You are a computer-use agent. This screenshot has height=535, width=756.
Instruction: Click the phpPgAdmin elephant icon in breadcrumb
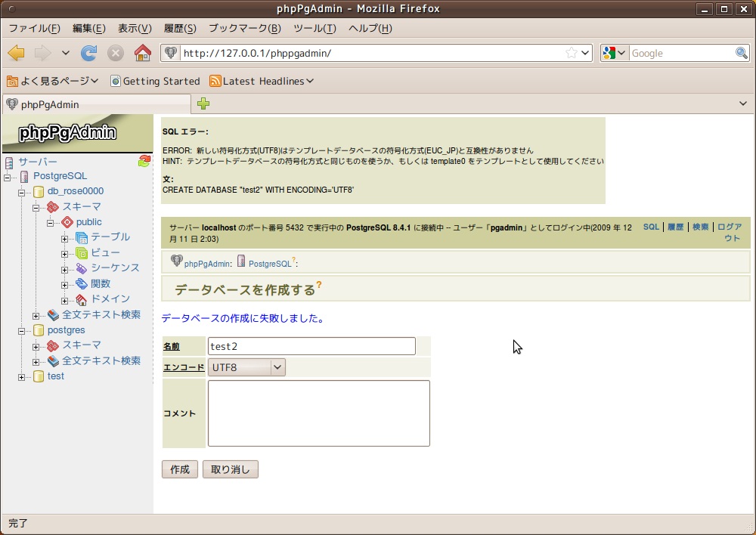point(176,261)
